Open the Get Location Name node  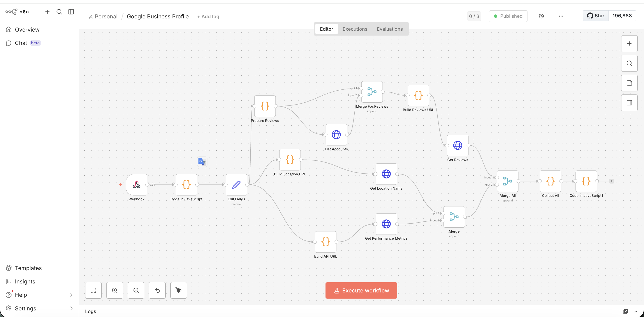tap(386, 174)
